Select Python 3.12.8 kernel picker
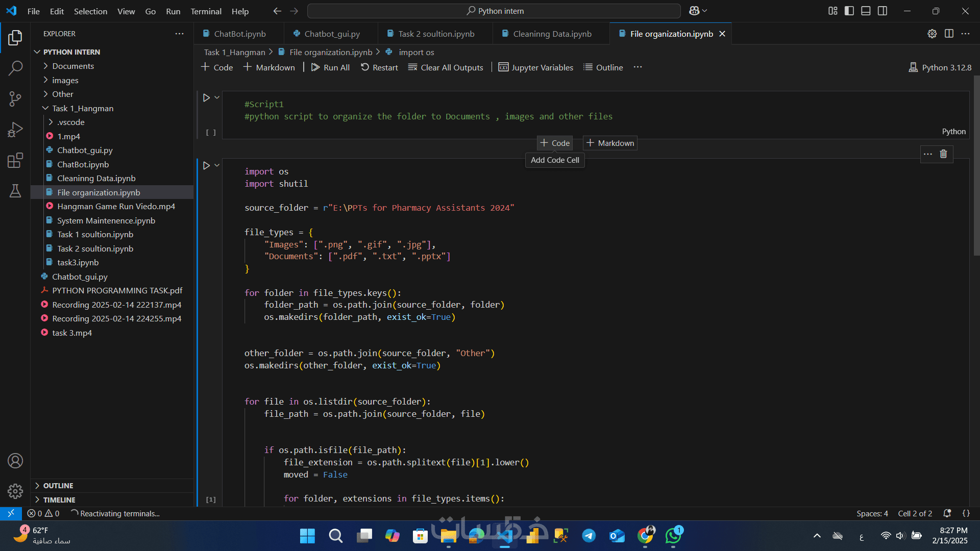980x551 pixels. pyautogui.click(x=940, y=67)
